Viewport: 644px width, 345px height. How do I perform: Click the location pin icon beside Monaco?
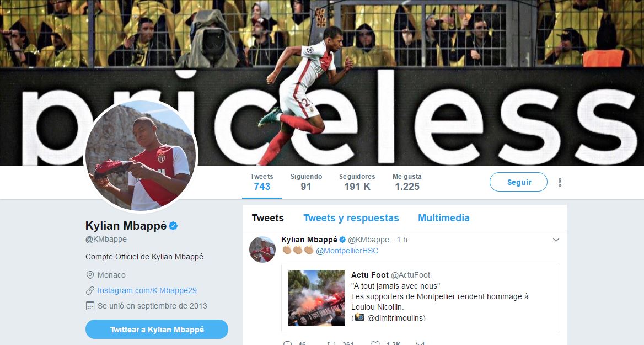pyautogui.click(x=90, y=275)
